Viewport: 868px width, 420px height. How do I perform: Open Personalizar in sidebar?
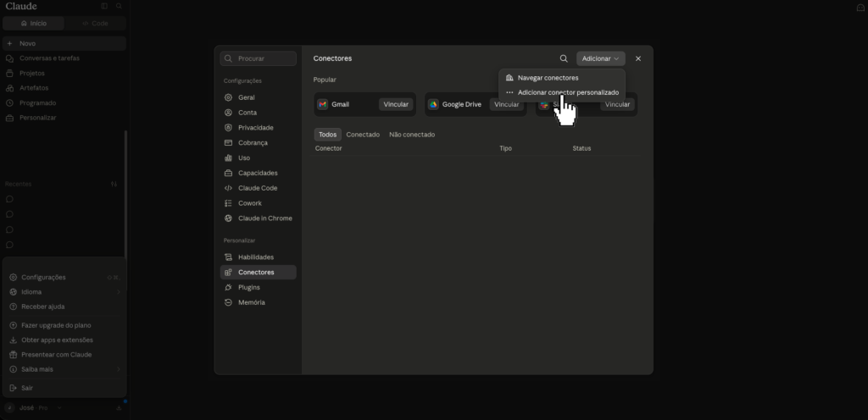[x=64, y=118]
